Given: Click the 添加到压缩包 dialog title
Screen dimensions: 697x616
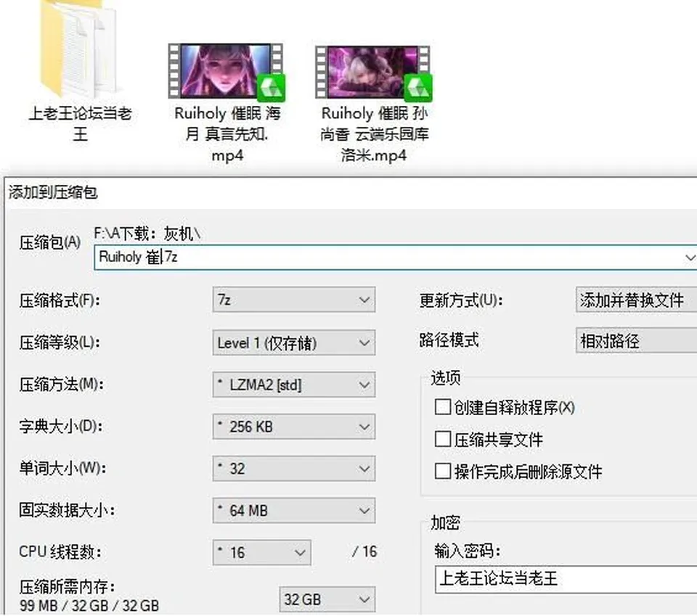Looking at the screenshot, I should (x=53, y=192).
